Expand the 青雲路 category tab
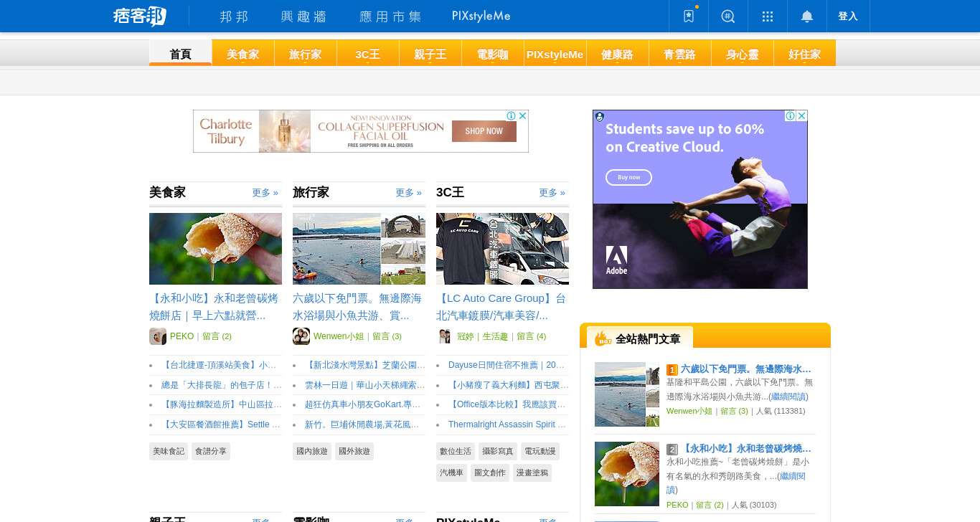The height and width of the screenshot is (522, 980). pos(679,53)
